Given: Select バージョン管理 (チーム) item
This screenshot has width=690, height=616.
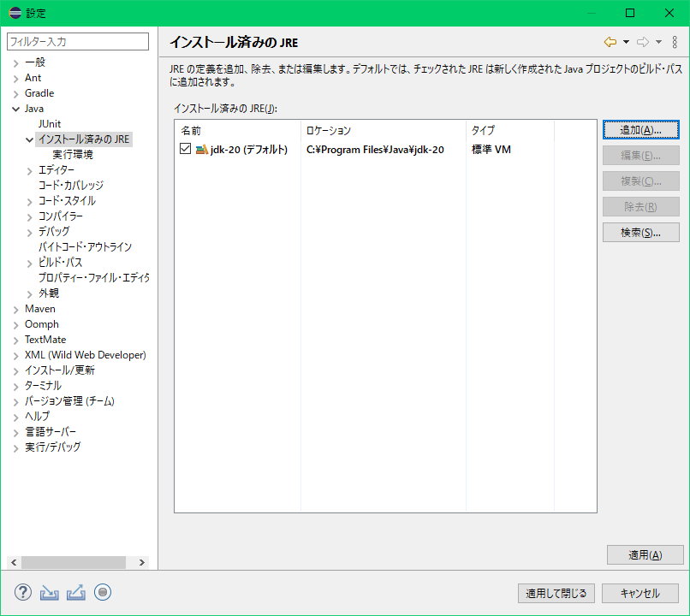Looking at the screenshot, I should 69,401.
